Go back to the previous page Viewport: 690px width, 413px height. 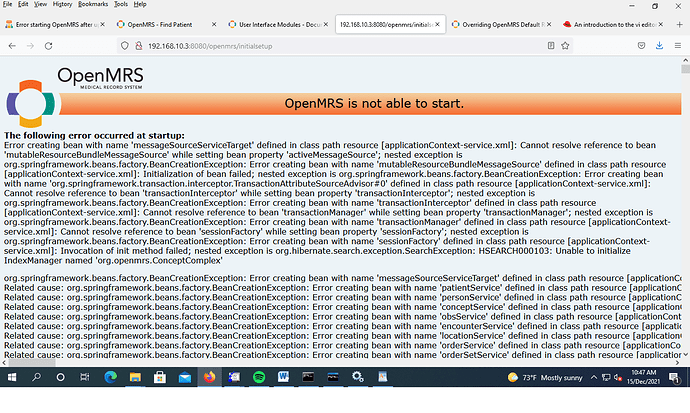12,46
